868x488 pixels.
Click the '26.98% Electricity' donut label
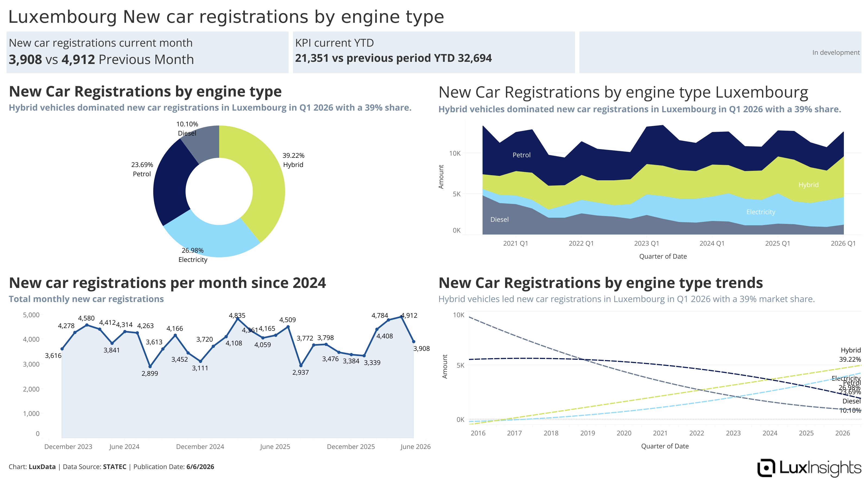pyautogui.click(x=193, y=255)
